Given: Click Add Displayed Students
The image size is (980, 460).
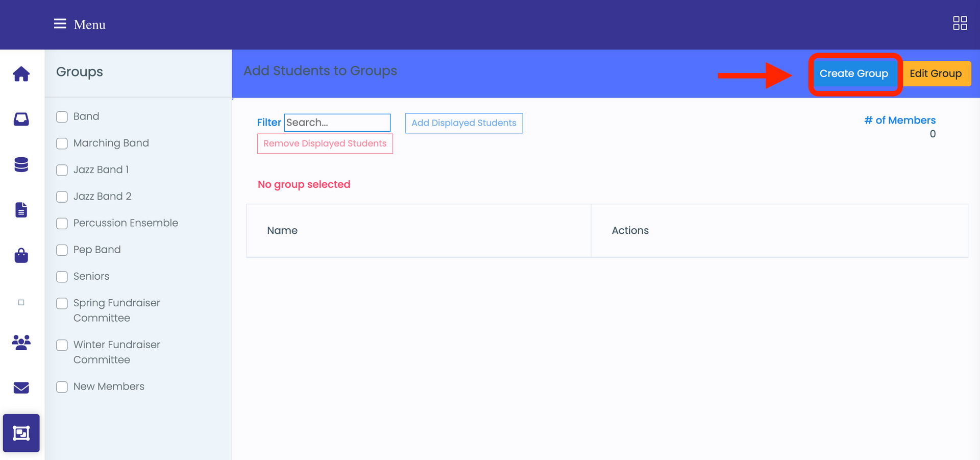Looking at the screenshot, I should click(x=463, y=123).
